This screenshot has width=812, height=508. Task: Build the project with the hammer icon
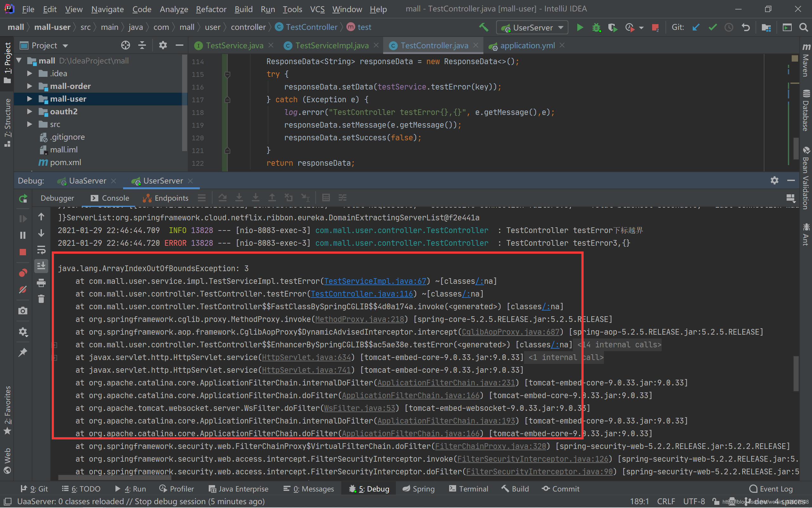483,27
